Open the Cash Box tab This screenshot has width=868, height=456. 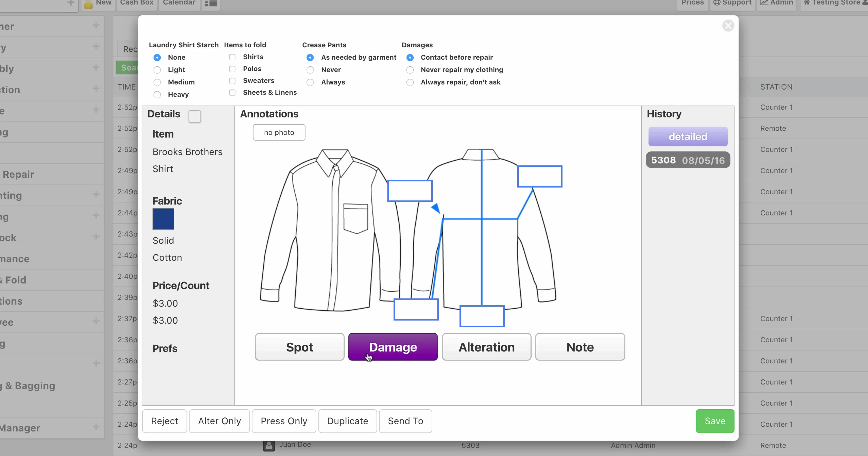[137, 3]
